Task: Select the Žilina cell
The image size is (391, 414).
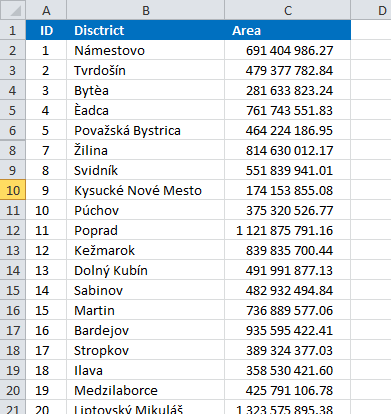Action: (x=146, y=150)
